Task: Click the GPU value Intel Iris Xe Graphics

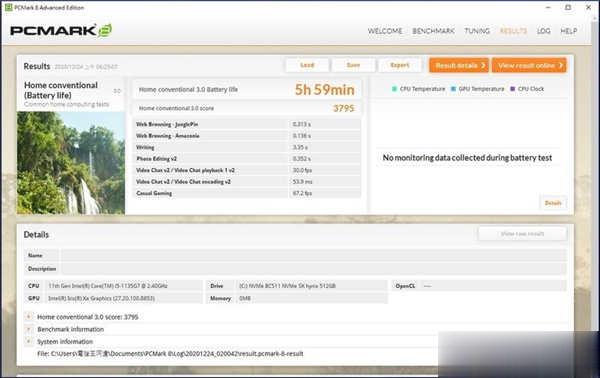Action: point(124,298)
